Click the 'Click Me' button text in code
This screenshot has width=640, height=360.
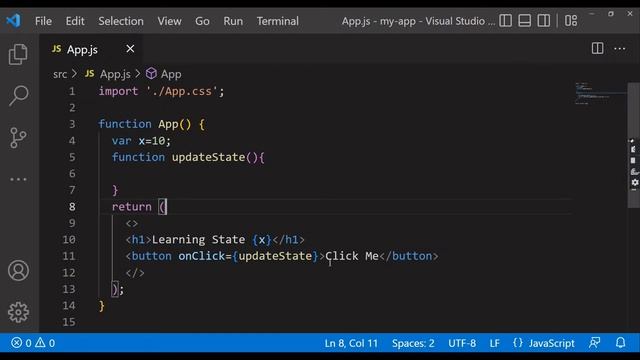pyautogui.click(x=352, y=256)
